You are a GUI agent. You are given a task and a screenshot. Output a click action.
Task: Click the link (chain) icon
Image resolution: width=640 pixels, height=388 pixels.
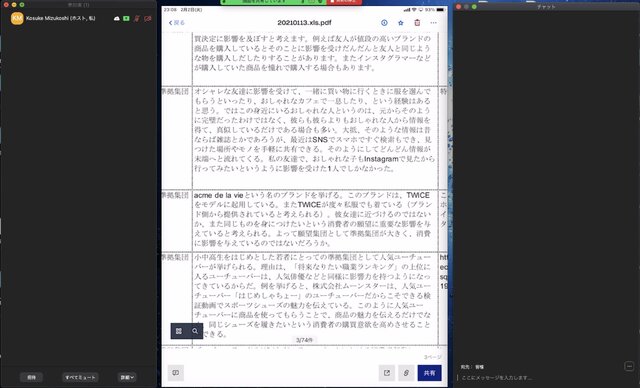406,373
